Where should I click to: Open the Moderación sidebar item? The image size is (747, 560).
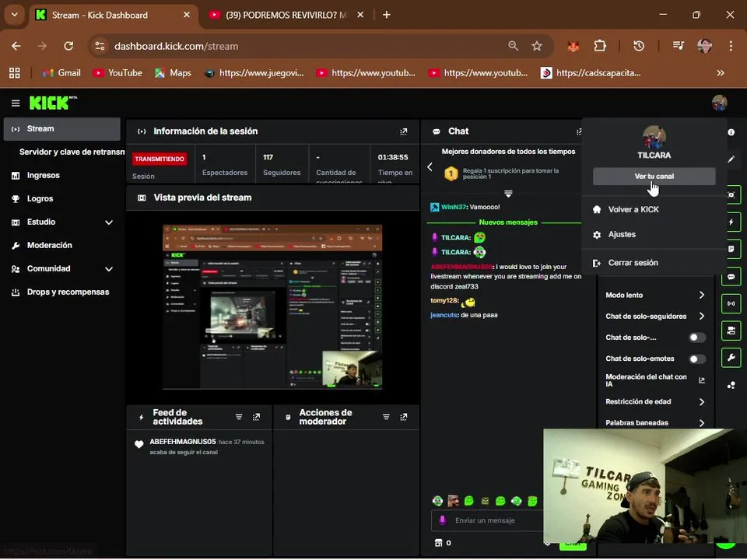click(x=62, y=246)
